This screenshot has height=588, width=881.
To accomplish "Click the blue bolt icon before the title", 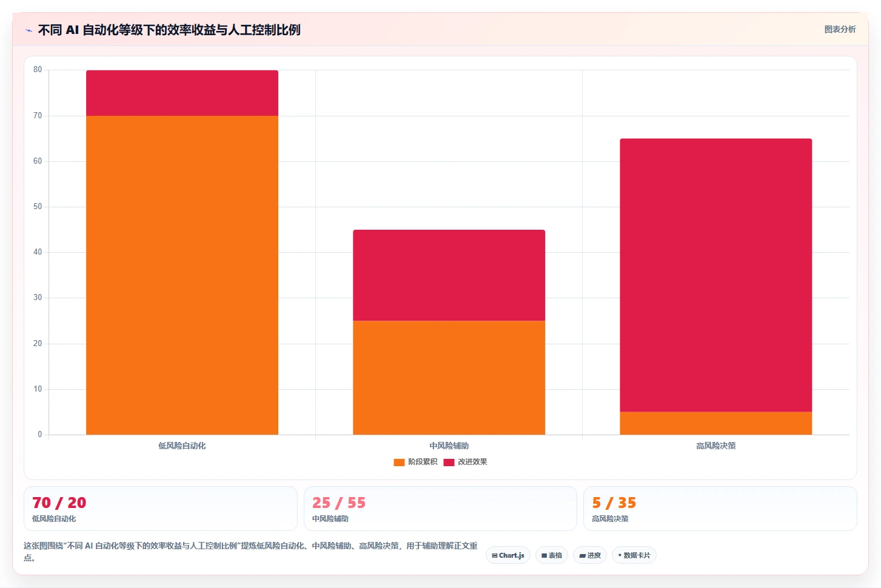I will click(28, 30).
